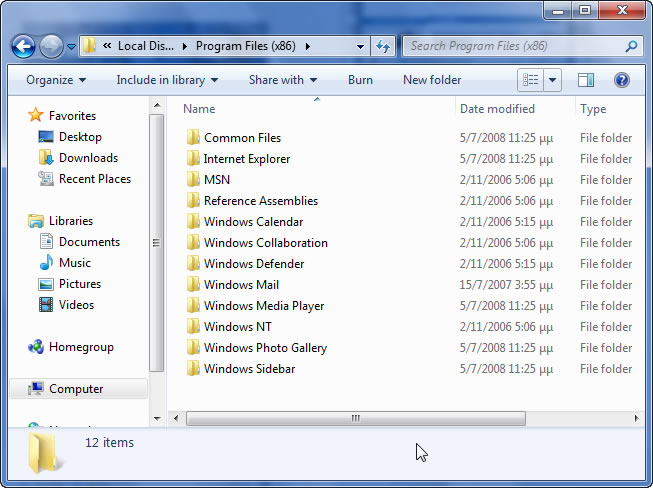Click the Refresh button beside address bar
Image resolution: width=653 pixels, height=488 pixels.
(383, 46)
